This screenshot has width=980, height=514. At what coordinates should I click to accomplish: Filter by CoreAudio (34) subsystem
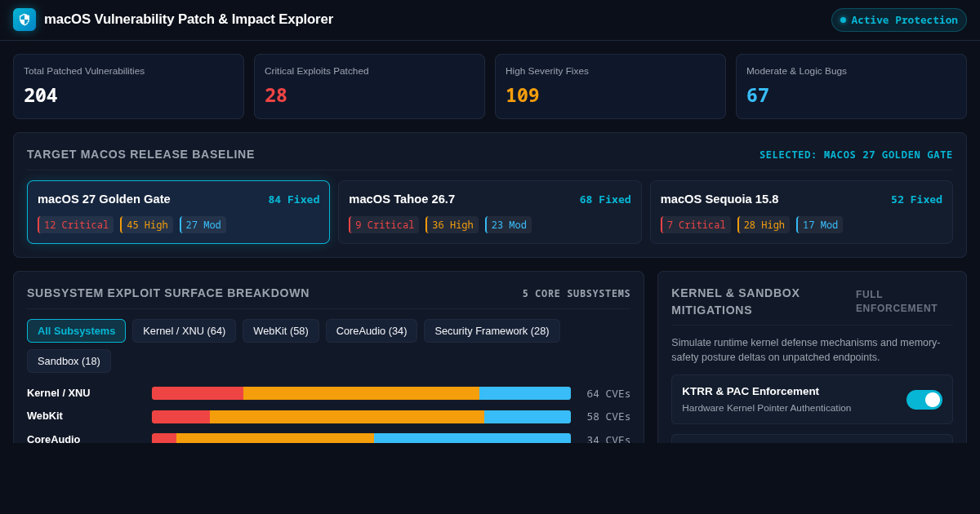click(372, 331)
